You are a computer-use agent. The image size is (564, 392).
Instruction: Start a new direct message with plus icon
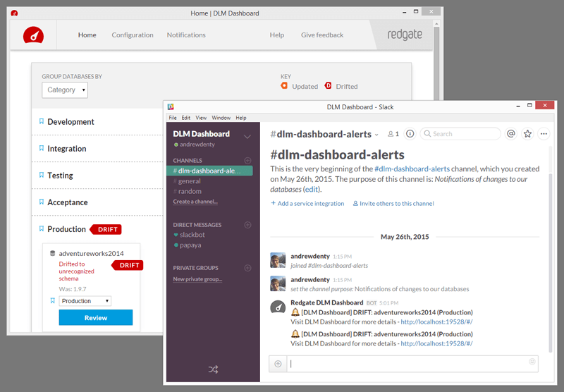[247, 225]
